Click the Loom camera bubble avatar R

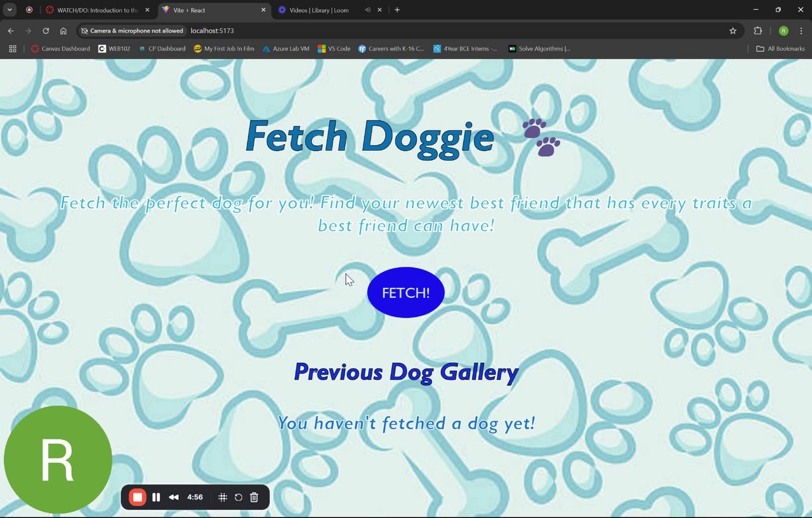pyautogui.click(x=58, y=460)
